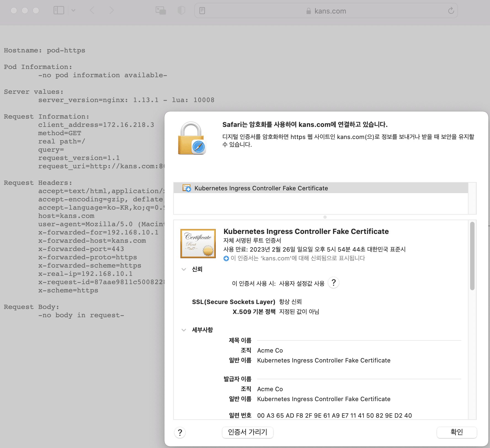Click the 인증서 가리기 button
Screen dimensions: 490x448
(x=247, y=432)
